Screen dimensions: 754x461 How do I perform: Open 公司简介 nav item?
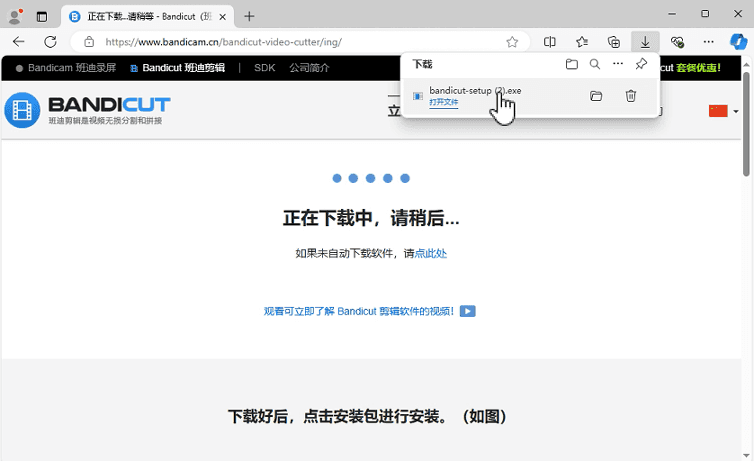pyautogui.click(x=309, y=68)
